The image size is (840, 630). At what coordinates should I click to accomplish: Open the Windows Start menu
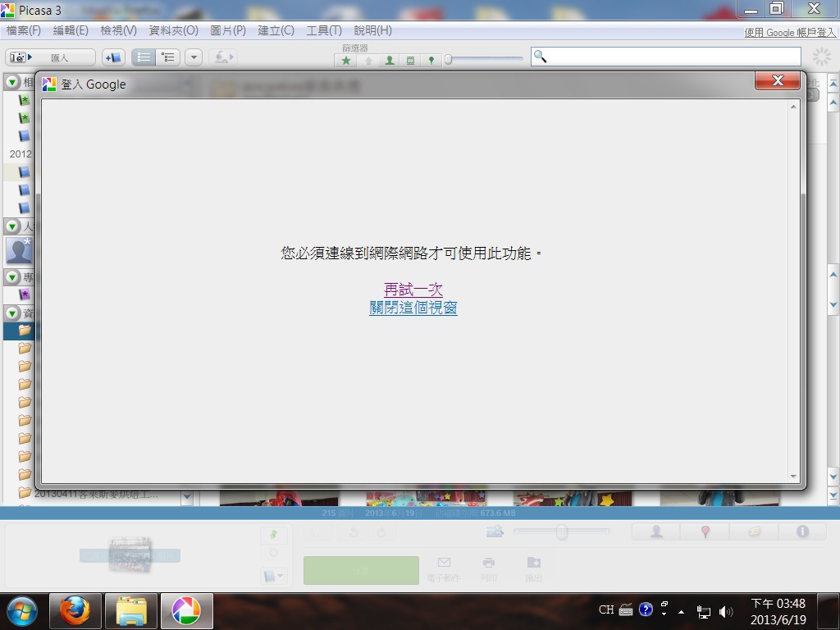(21, 610)
